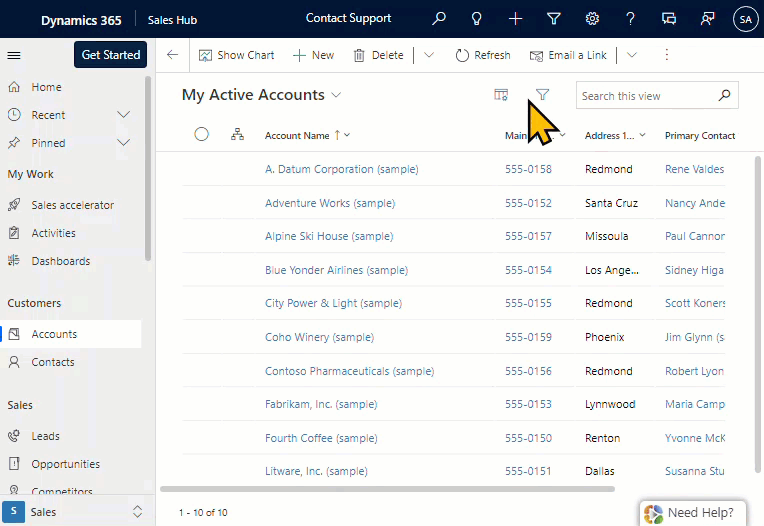
Task: Open the global search magnifier icon
Action: coord(439,19)
